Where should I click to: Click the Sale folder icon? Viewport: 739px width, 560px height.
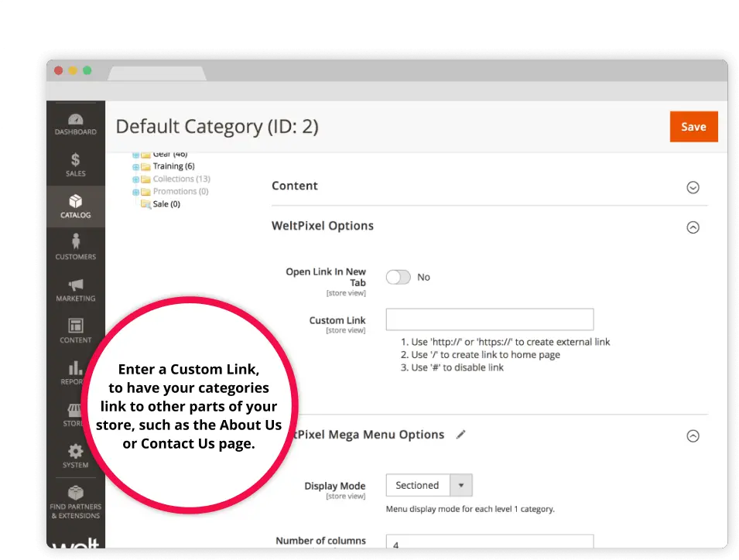(x=145, y=204)
